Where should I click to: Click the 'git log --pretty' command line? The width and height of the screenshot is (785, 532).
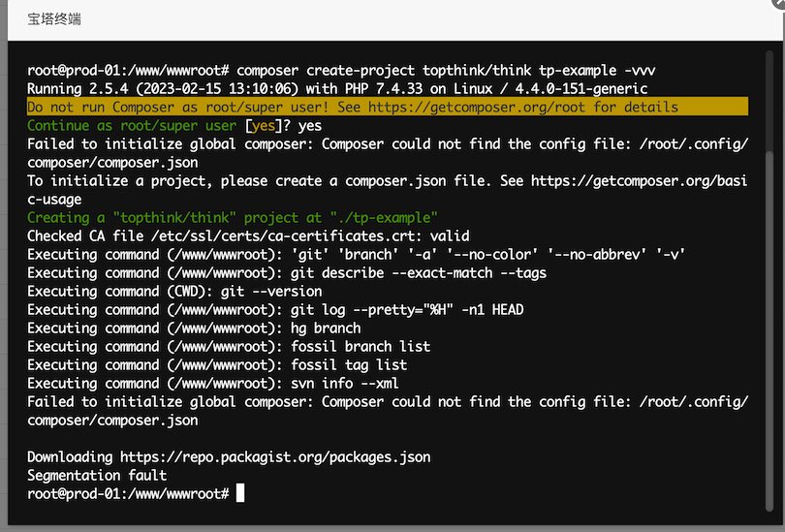tap(275, 310)
